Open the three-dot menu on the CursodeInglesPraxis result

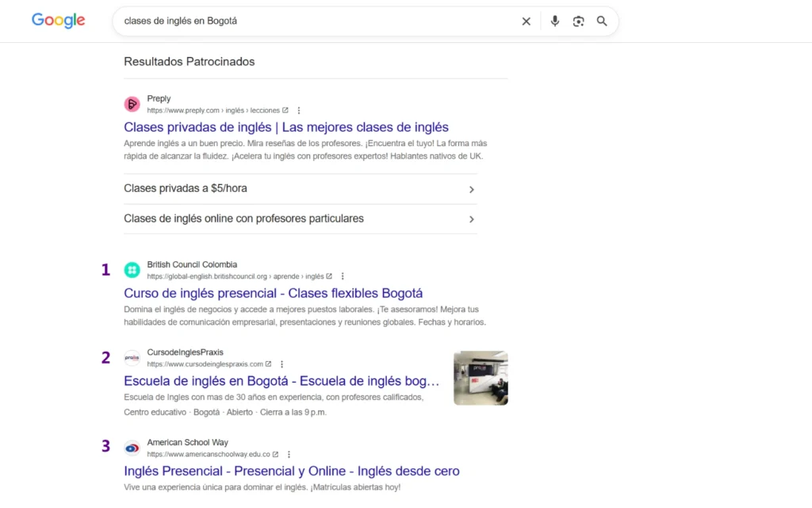[x=282, y=364]
